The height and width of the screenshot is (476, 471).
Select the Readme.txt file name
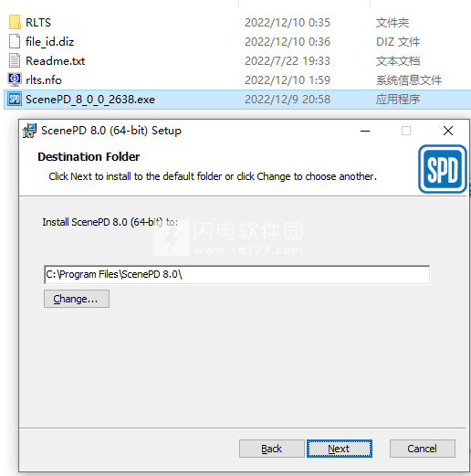55,61
